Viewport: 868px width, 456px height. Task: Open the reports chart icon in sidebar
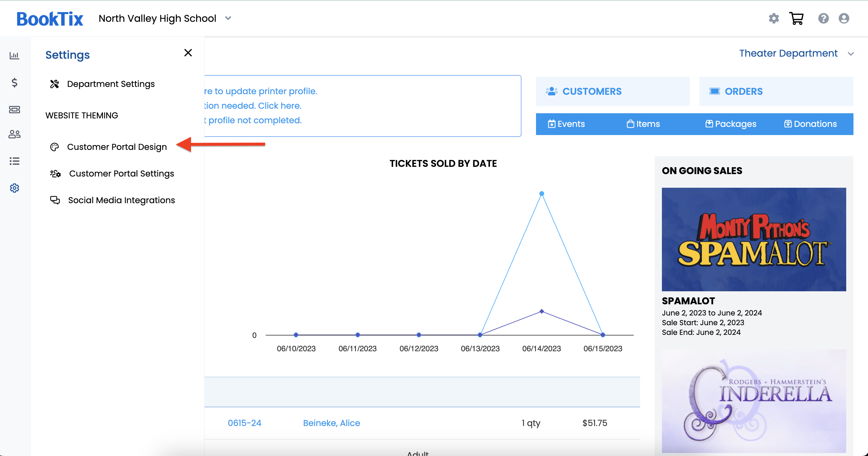tap(14, 56)
